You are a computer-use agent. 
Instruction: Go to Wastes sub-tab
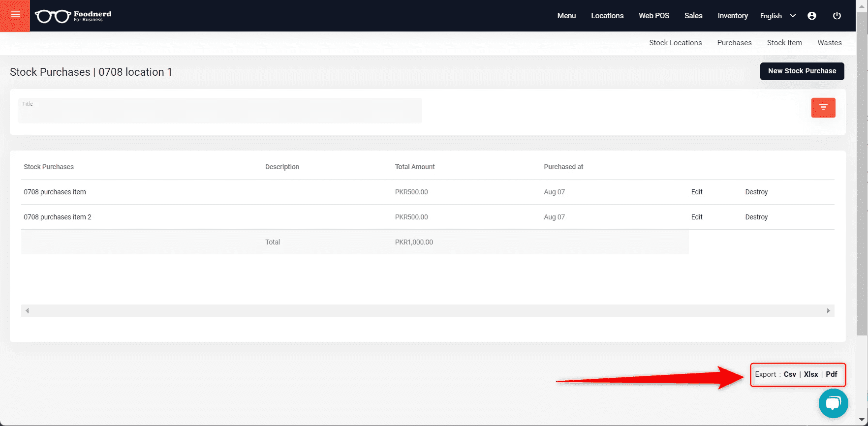(x=829, y=43)
